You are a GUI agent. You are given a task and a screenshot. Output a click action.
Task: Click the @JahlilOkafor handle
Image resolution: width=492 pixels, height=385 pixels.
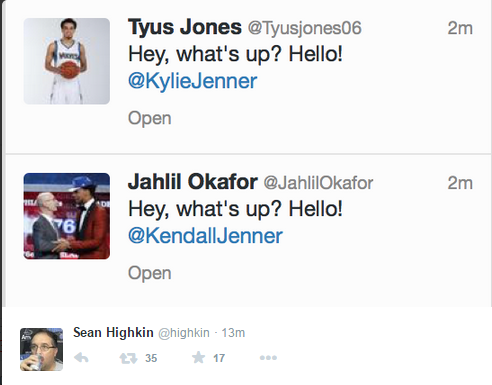[318, 183]
